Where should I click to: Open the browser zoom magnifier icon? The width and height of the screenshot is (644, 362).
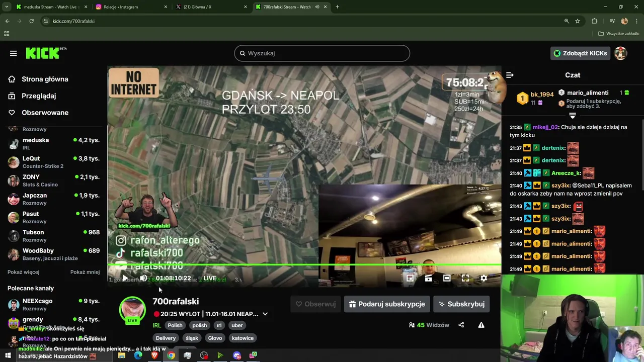567,21
